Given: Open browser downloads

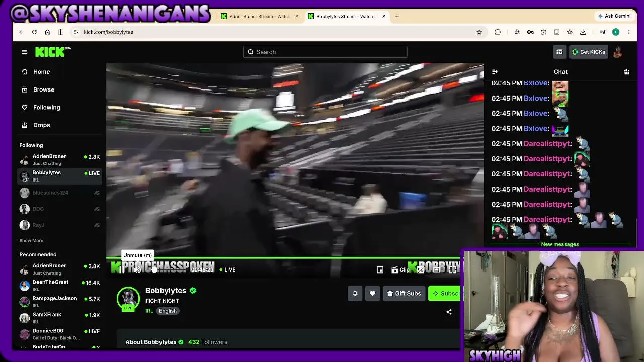Looking at the screenshot, I should coord(583,32).
